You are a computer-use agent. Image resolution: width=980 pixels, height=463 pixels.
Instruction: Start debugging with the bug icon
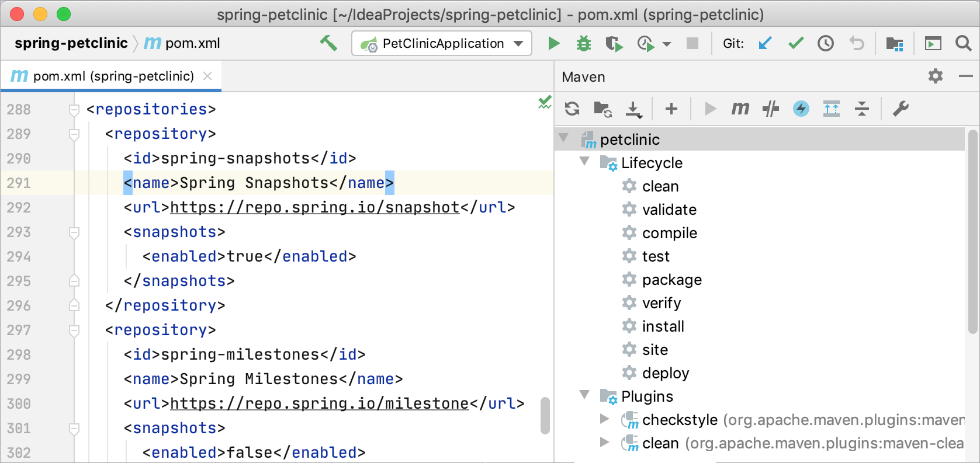point(583,43)
